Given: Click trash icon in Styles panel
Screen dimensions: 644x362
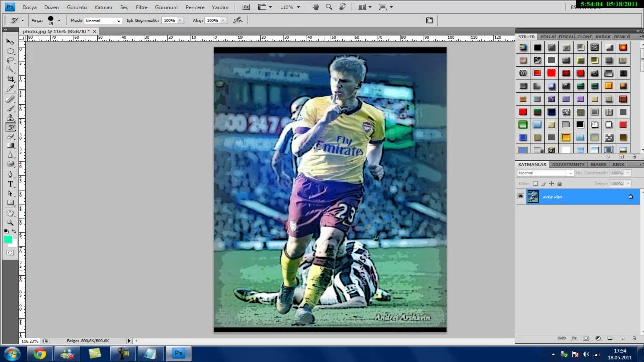Looking at the screenshot, I should pyautogui.click(x=634, y=156).
